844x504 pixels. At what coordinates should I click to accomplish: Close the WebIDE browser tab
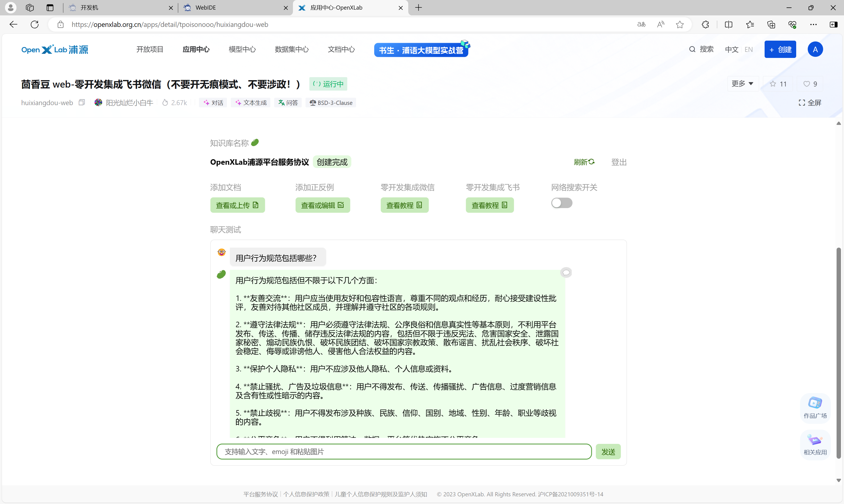286,8
